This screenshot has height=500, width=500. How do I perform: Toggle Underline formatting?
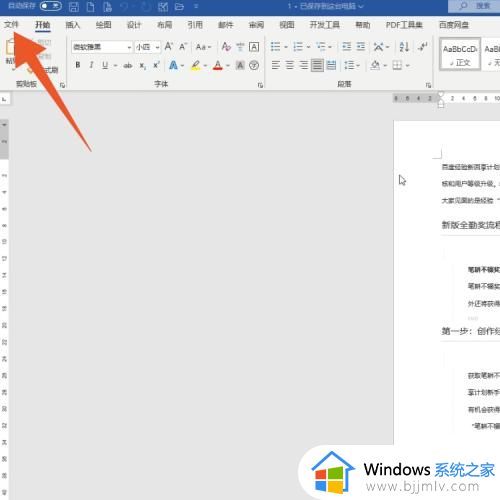pyautogui.click(x=105, y=65)
